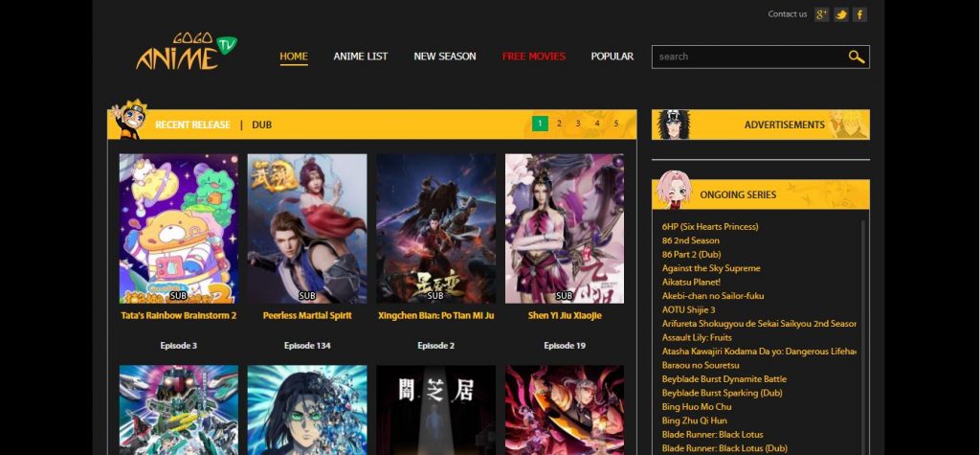
Task: Open the Facebook icon
Action: tap(860, 14)
